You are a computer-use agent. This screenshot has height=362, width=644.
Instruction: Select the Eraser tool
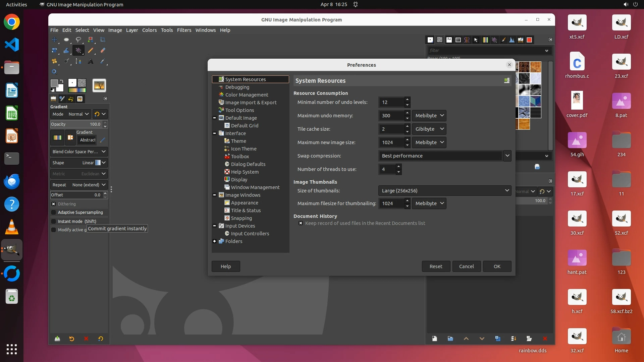pos(103,50)
